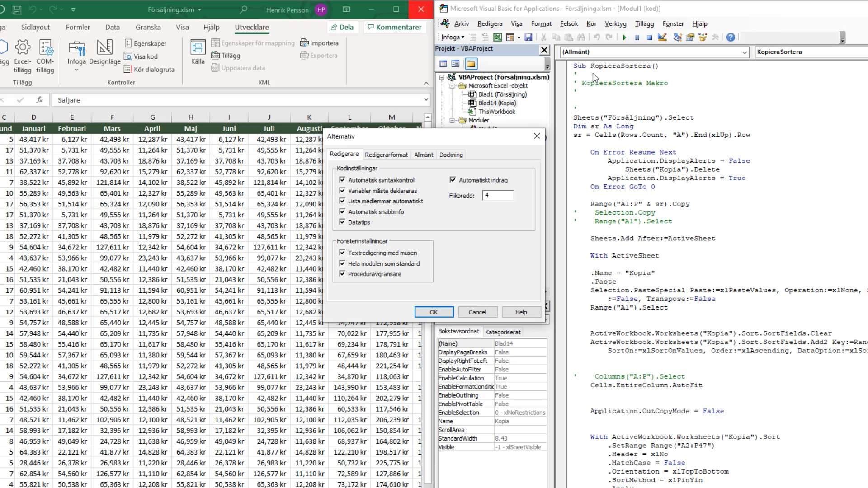Open the Felsök menu

pyautogui.click(x=569, y=24)
